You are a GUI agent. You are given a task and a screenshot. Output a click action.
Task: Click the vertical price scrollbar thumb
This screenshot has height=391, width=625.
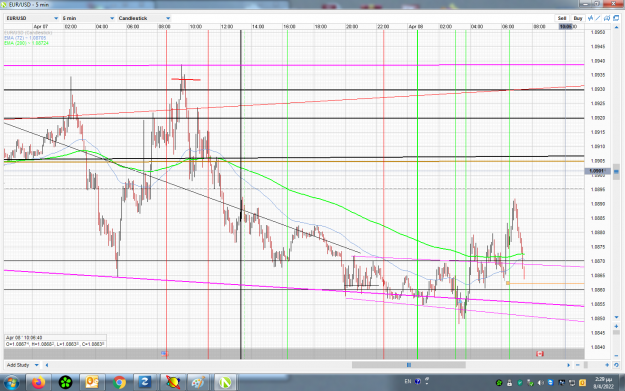tap(616, 171)
